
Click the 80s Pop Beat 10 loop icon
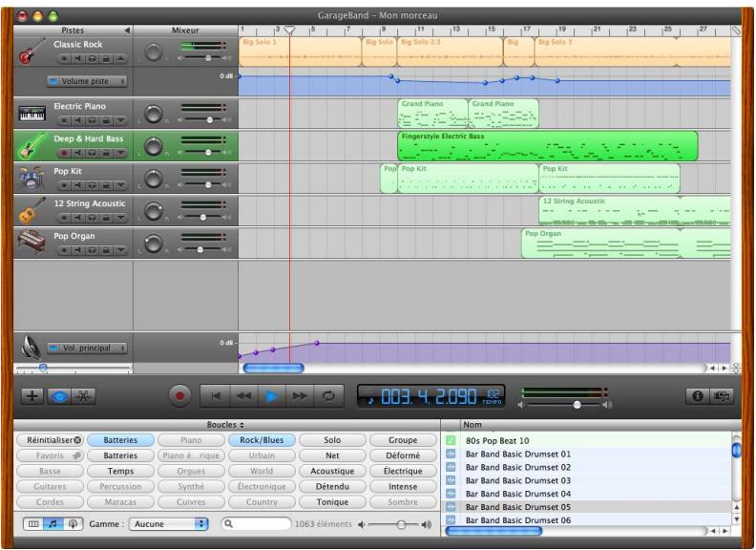pyautogui.click(x=451, y=440)
